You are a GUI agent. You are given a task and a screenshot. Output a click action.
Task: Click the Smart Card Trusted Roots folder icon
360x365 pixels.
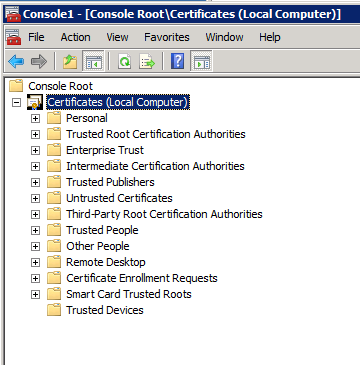54,294
